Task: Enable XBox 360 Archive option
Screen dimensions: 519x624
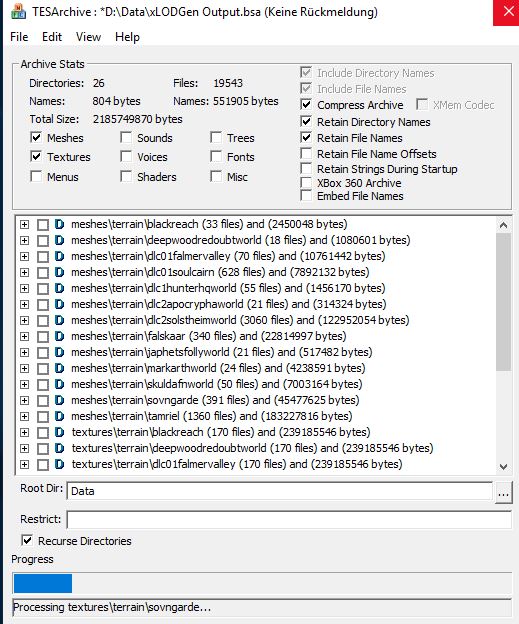Action: 306,183
